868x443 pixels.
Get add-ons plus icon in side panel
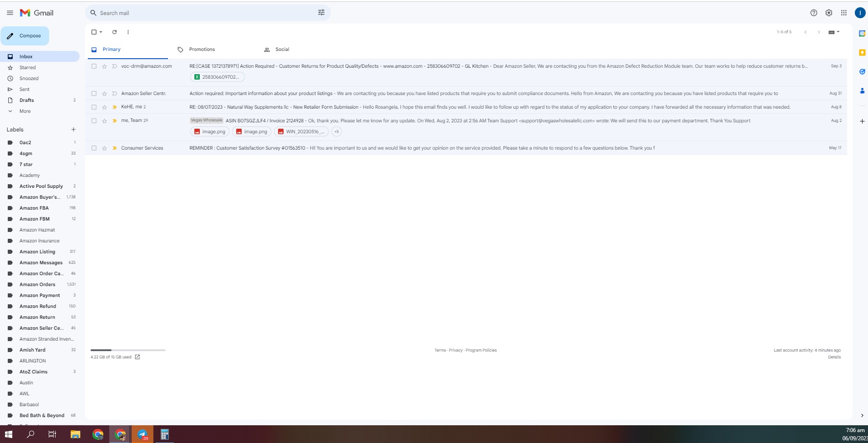pos(862,121)
